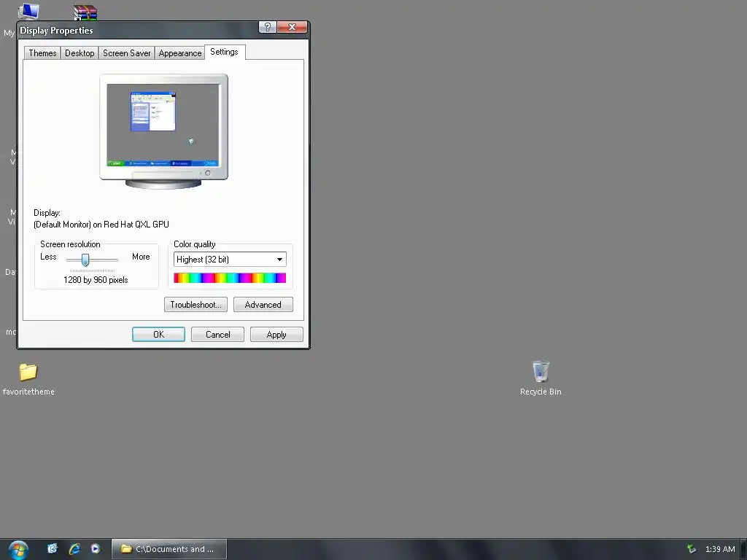Click the dialog help question mark button
Image resolution: width=747 pixels, height=560 pixels.
click(268, 27)
